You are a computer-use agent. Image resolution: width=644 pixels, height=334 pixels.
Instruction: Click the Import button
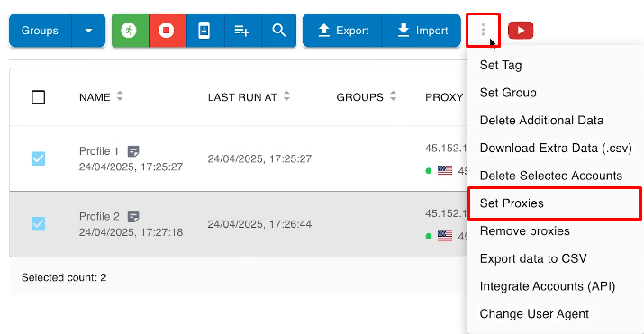[422, 31]
